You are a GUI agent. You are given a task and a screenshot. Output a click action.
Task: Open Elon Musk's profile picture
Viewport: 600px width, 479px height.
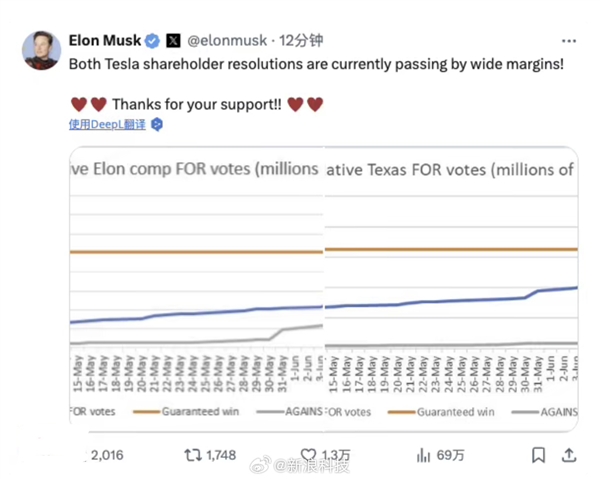tap(38, 50)
